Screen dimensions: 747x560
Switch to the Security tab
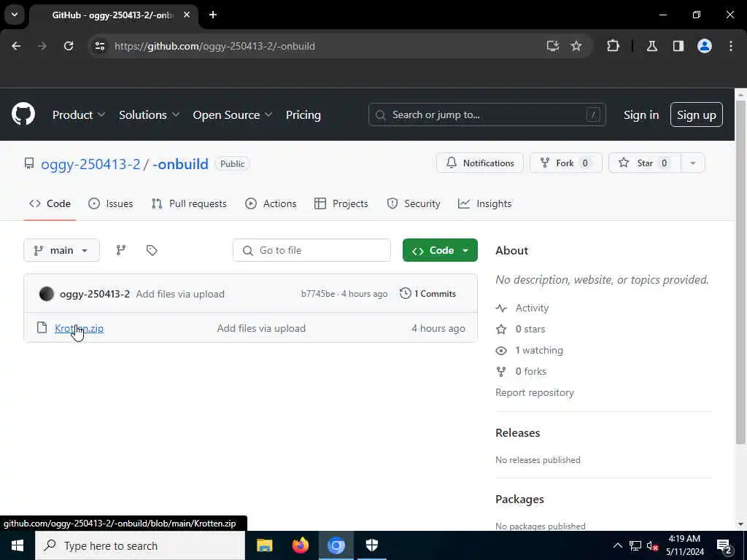pyautogui.click(x=414, y=203)
